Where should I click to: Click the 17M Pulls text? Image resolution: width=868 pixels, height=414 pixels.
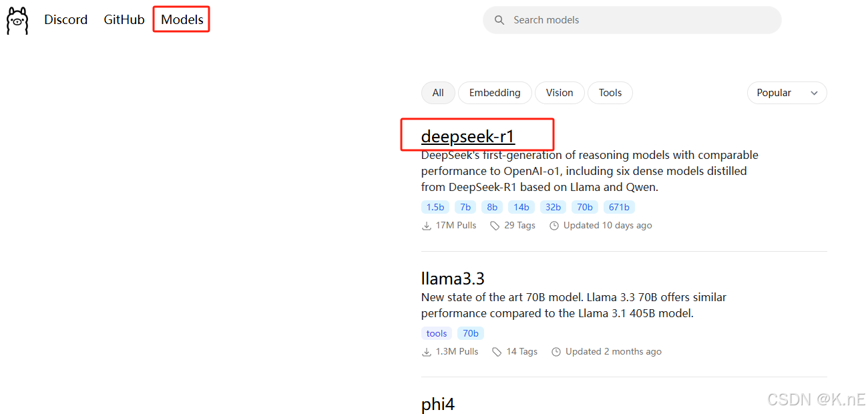(x=456, y=226)
